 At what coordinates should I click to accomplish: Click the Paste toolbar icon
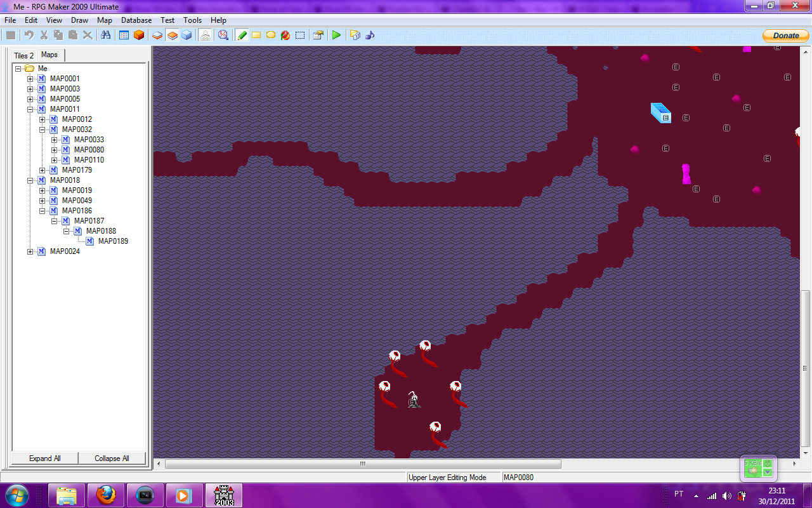73,36
